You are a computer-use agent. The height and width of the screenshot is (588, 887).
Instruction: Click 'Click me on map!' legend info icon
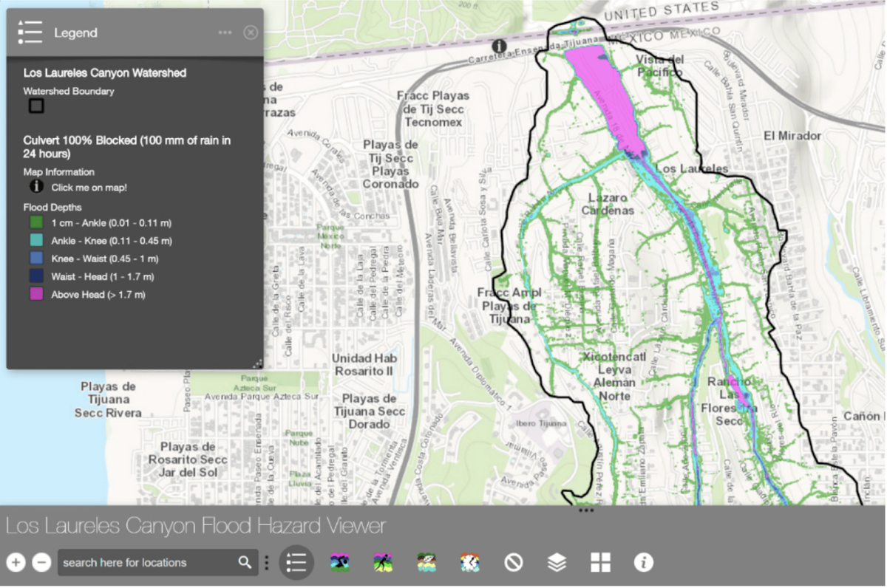(36, 187)
